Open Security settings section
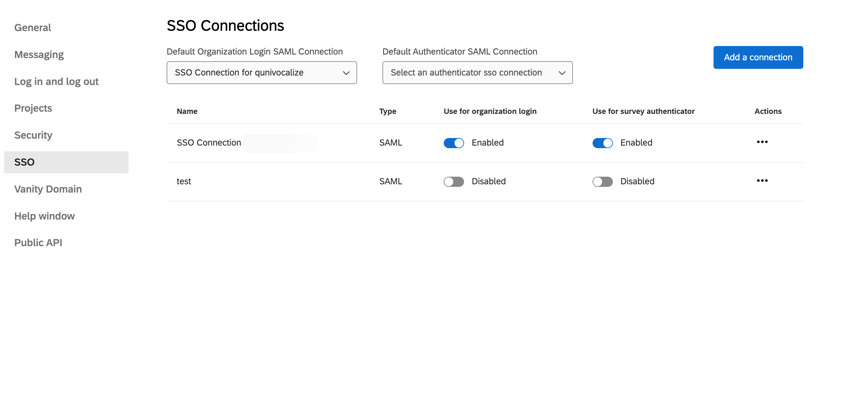The width and height of the screenshot is (850, 394). [x=33, y=135]
